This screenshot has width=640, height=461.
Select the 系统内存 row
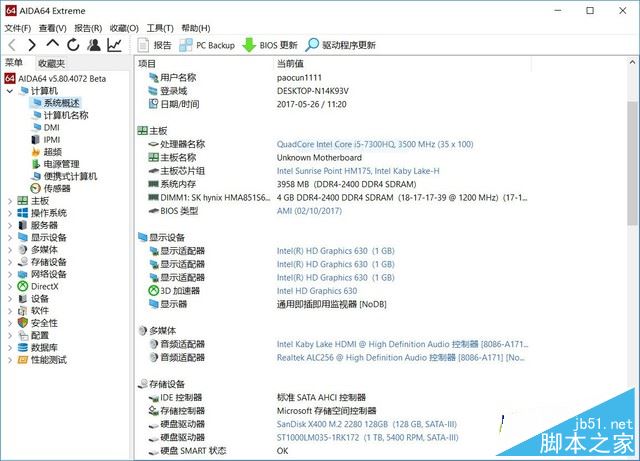coord(332,184)
